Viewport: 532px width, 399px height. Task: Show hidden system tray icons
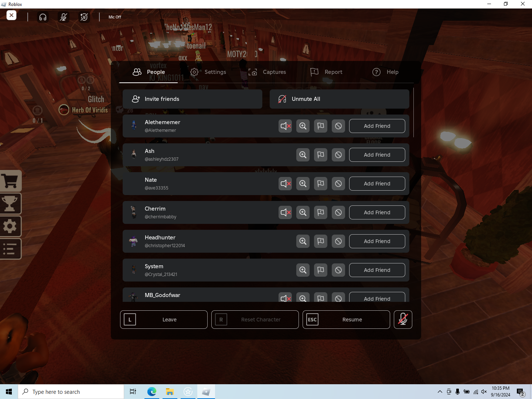coord(440,392)
